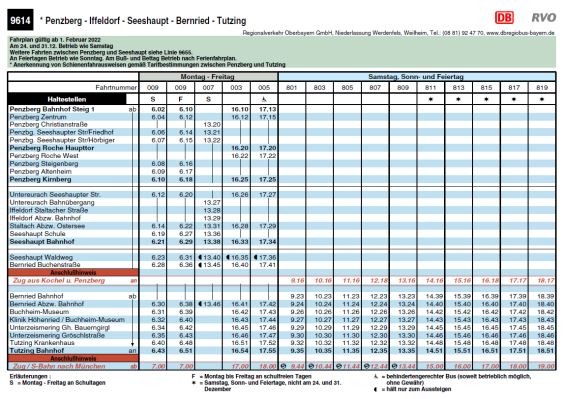Click the star symbol under trip 815
The width and height of the screenshot is (564, 399).
click(x=486, y=99)
